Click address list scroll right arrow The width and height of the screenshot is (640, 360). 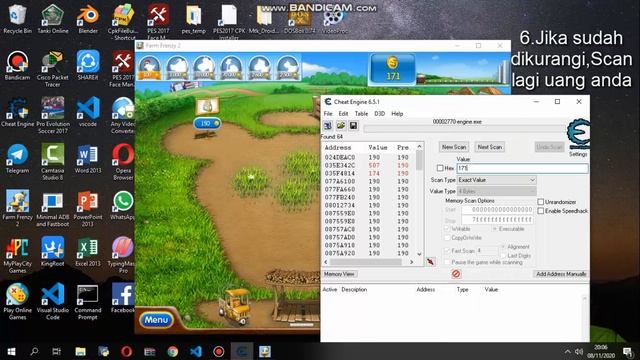pyautogui.click(x=411, y=262)
